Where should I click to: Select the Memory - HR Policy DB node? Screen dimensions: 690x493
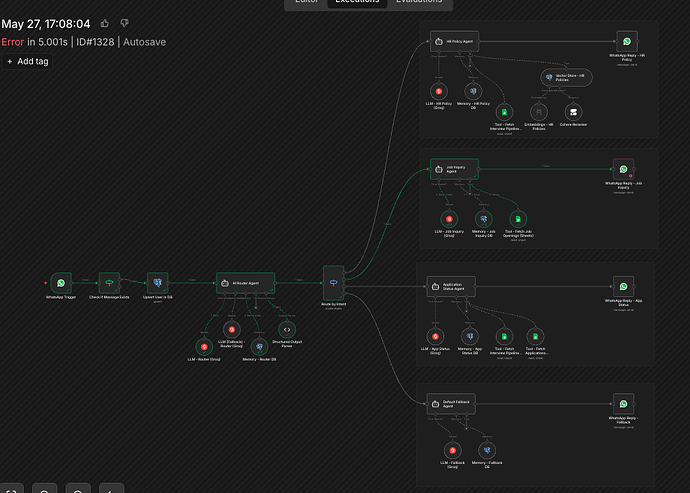pos(473,92)
